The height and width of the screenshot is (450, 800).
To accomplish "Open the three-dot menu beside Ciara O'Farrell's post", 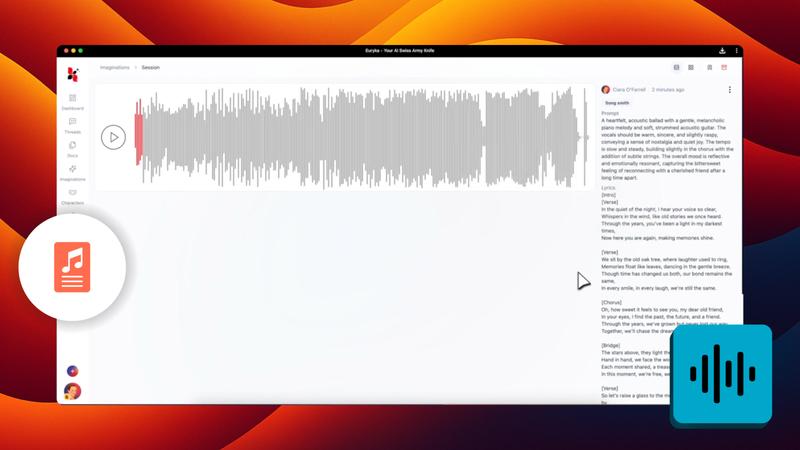I will (x=730, y=90).
